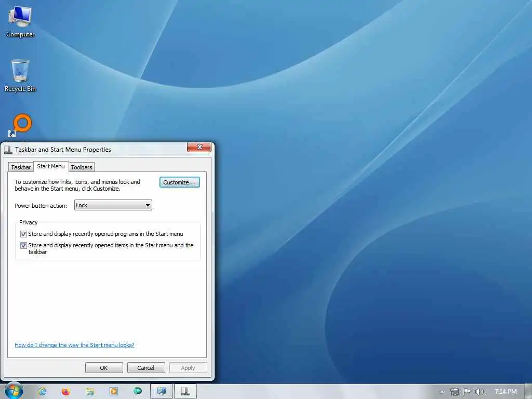Viewport: 532px width, 399px height.
Task: Open the Power button action dropdown
Action: [x=113, y=205]
